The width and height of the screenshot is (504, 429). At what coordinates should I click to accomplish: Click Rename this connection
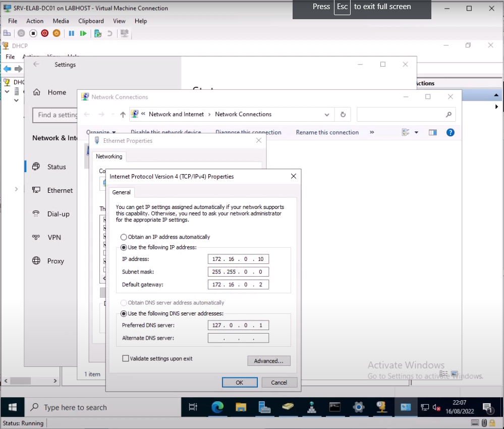(x=327, y=132)
